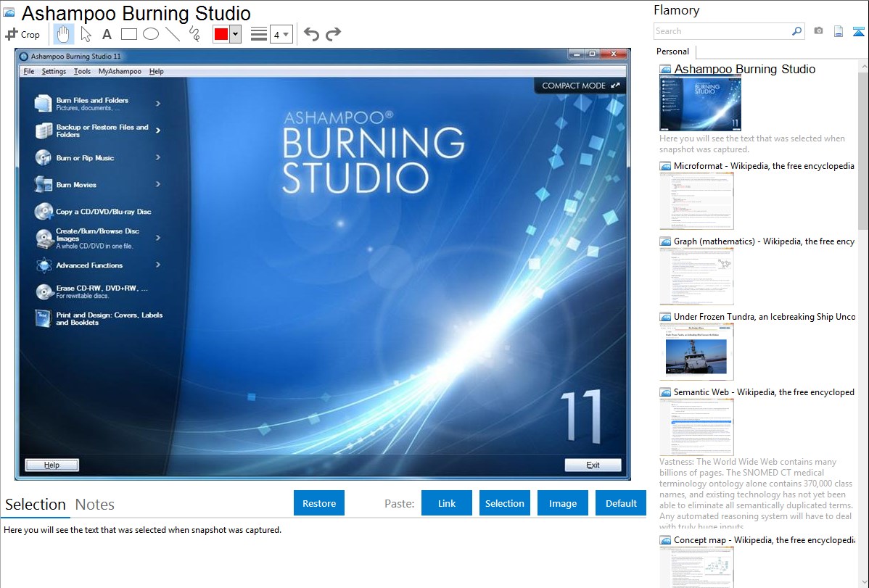Image resolution: width=869 pixels, height=588 pixels.
Task: Open the Graph (mathematics) snapshot thumbnail
Action: tap(696, 276)
